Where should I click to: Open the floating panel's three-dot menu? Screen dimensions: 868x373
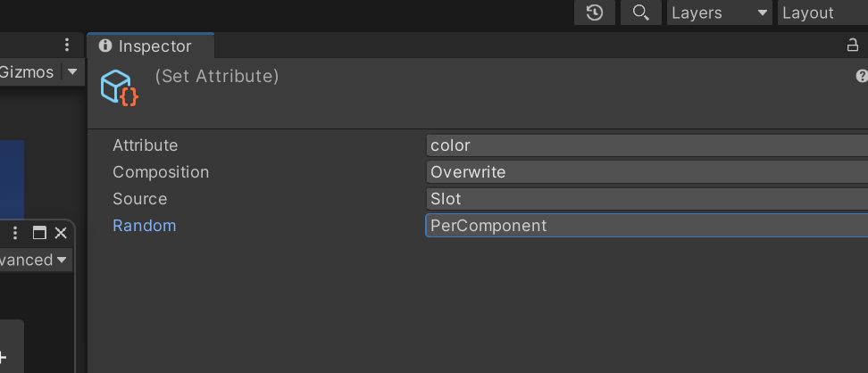[x=15, y=233]
